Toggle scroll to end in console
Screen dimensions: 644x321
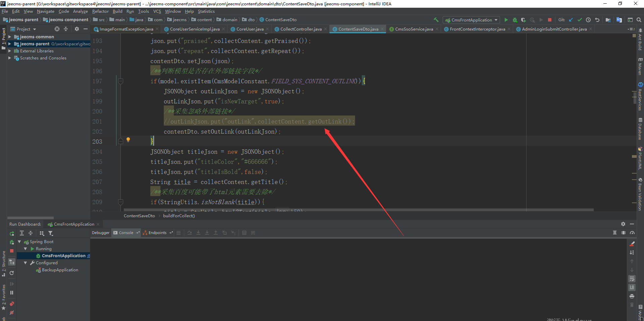pyautogui.click(x=632, y=287)
